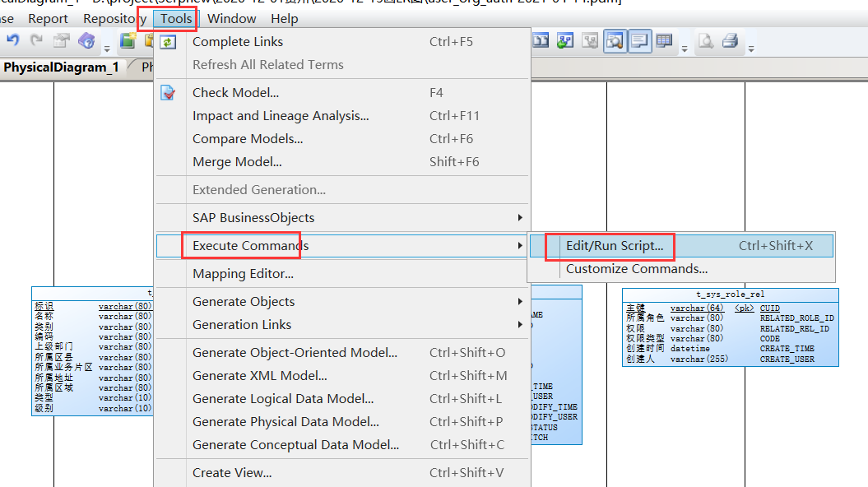Click the Help globe toolbar icon
This screenshot has height=487, width=868.
click(x=86, y=40)
